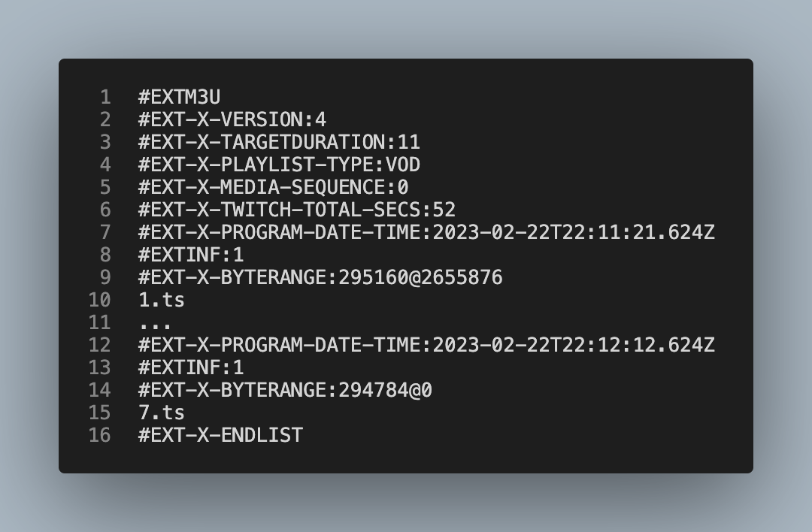The height and width of the screenshot is (532, 812).
Task: Click the #EXTINF:1 text on line 8
Action: click(x=191, y=255)
